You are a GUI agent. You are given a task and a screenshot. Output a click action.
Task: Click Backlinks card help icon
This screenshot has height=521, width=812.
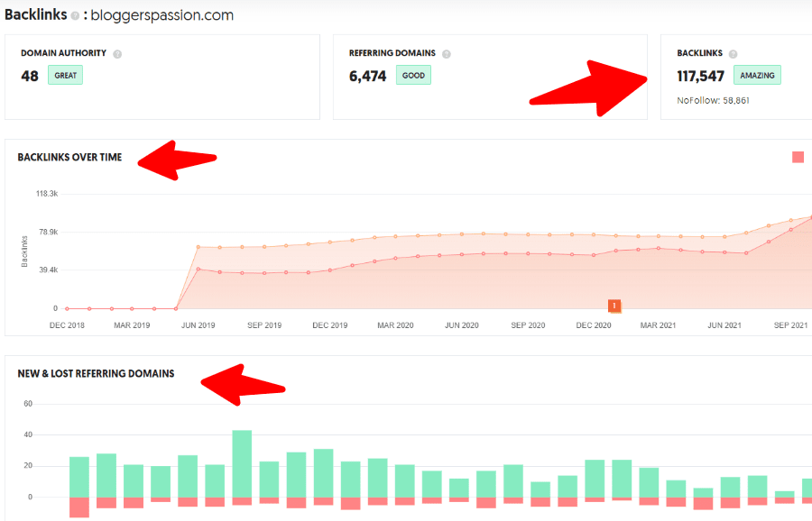point(733,54)
